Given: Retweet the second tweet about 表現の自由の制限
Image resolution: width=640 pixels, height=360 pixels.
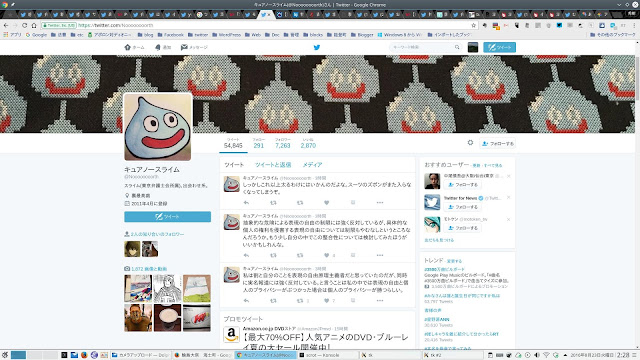Looking at the screenshot, I should pos(273,256).
